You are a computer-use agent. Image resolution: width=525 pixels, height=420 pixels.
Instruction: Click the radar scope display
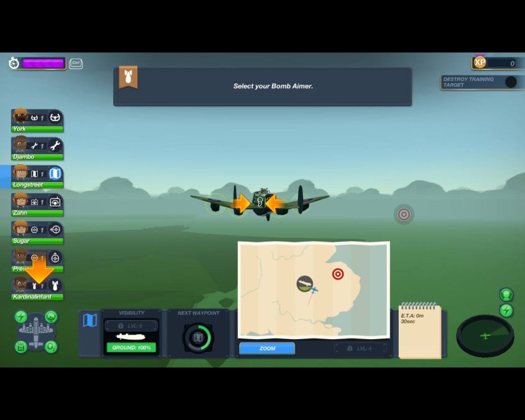click(485, 336)
